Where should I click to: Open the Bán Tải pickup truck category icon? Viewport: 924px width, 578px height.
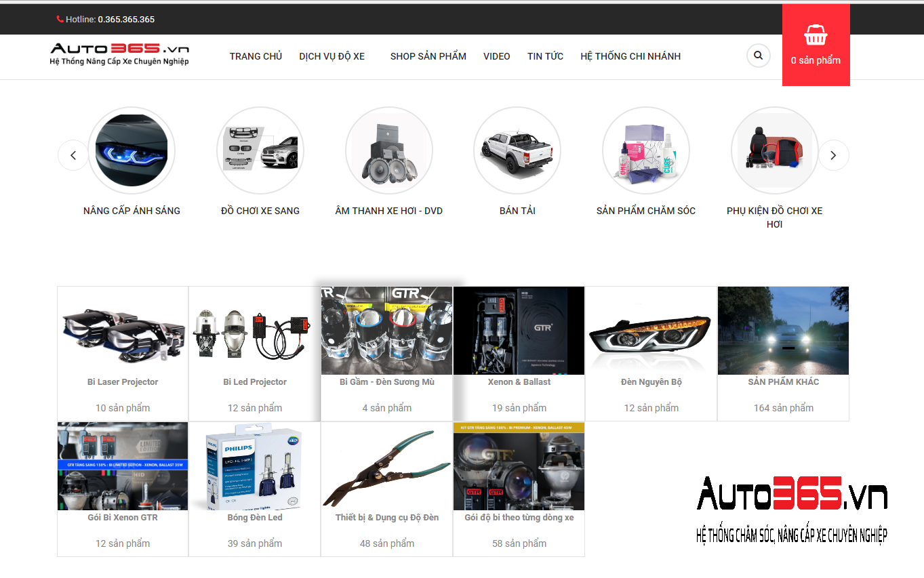[x=517, y=150]
